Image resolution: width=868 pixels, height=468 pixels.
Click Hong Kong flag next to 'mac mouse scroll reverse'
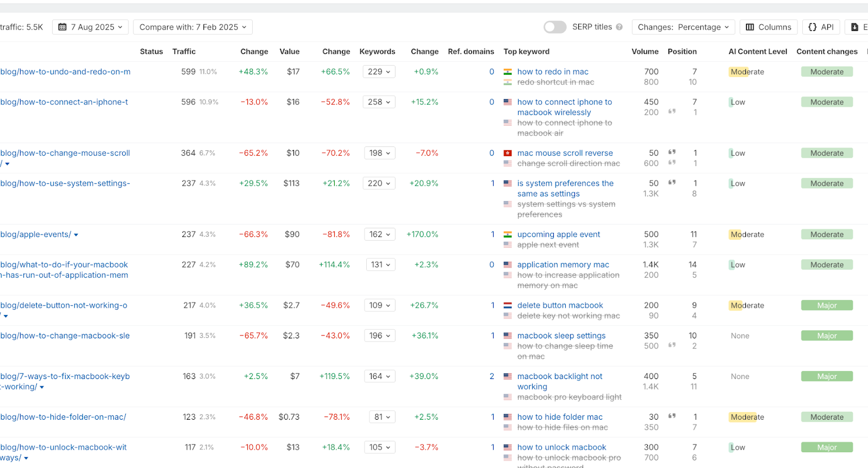[507, 153]
